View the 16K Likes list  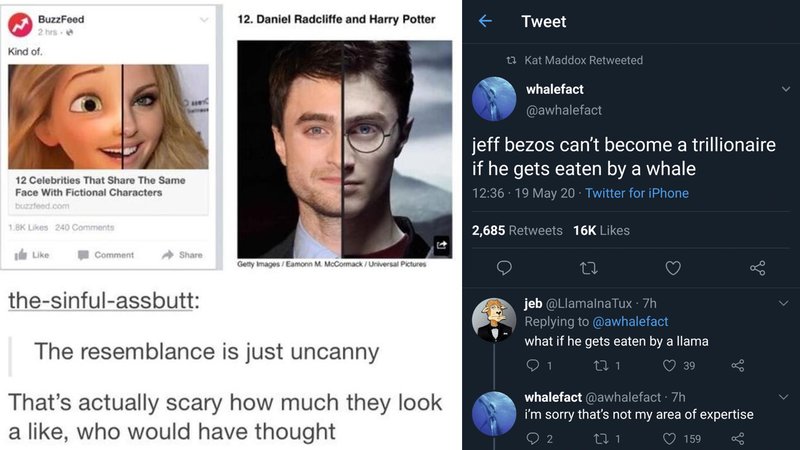(601, 230)
